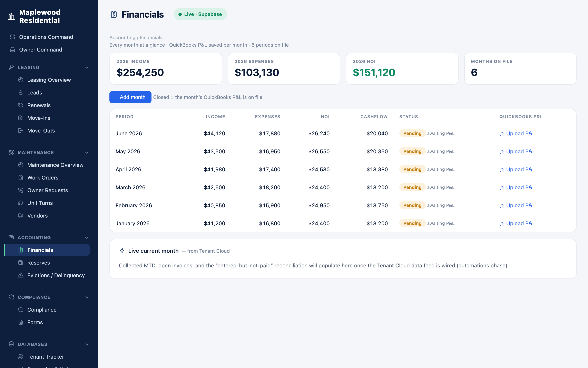Click the Move-Ins arrow icon

click(x=21, y=118)
